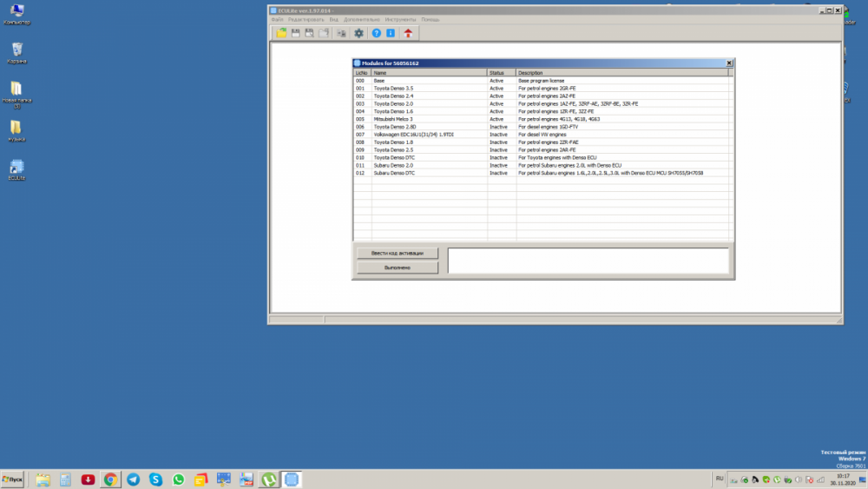Click the save-as floppy toolbar icon
This screenshot has height=489, width=868.
tap(310, 33)
